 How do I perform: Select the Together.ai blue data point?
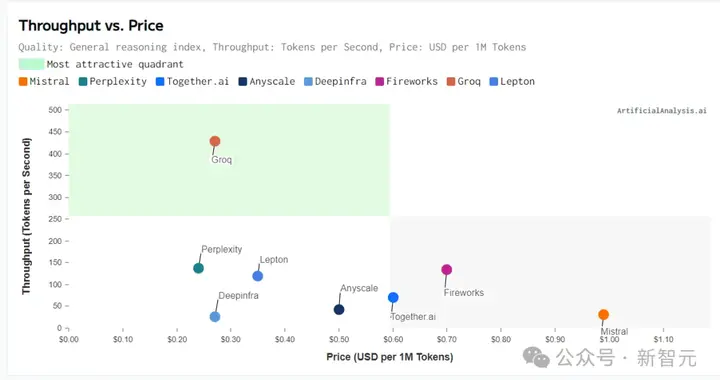pos(393,297)
